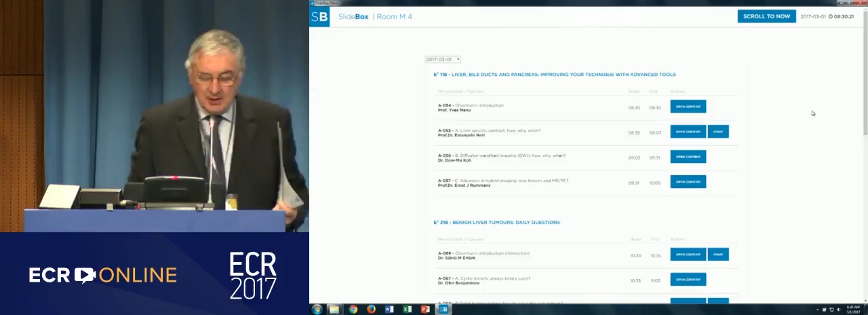Switch to SlideBox app in taskbar

tap(443, 310)
